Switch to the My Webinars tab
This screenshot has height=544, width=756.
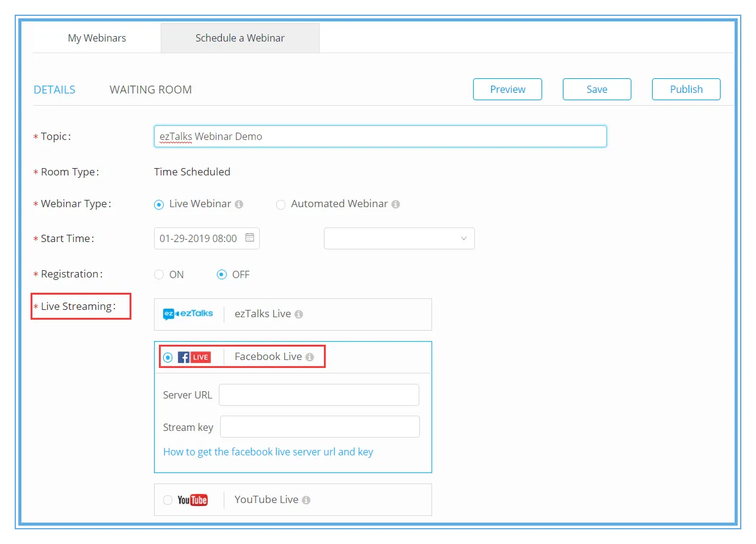click(97, 38)
